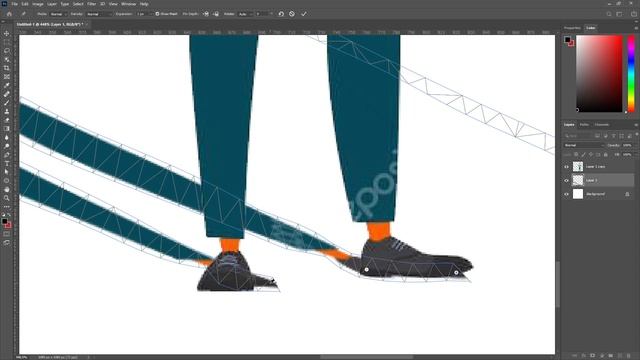Select the Path Selection tool

(7, 172)
